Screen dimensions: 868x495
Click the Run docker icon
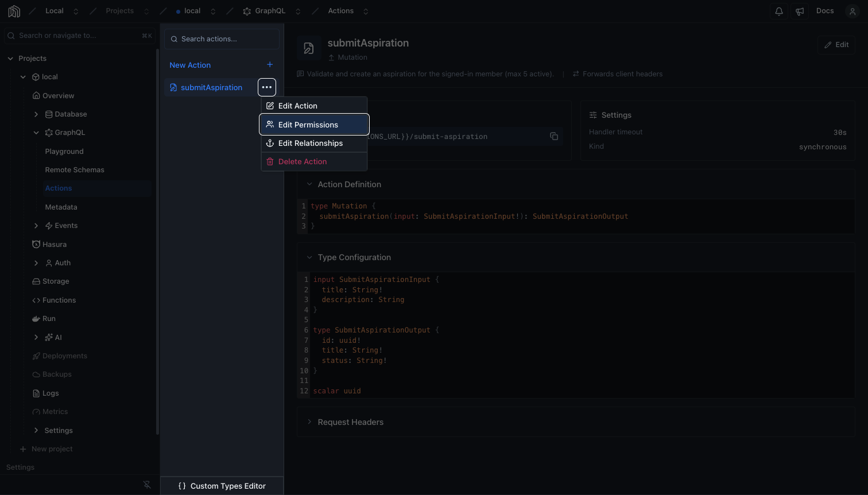[36, 319]
